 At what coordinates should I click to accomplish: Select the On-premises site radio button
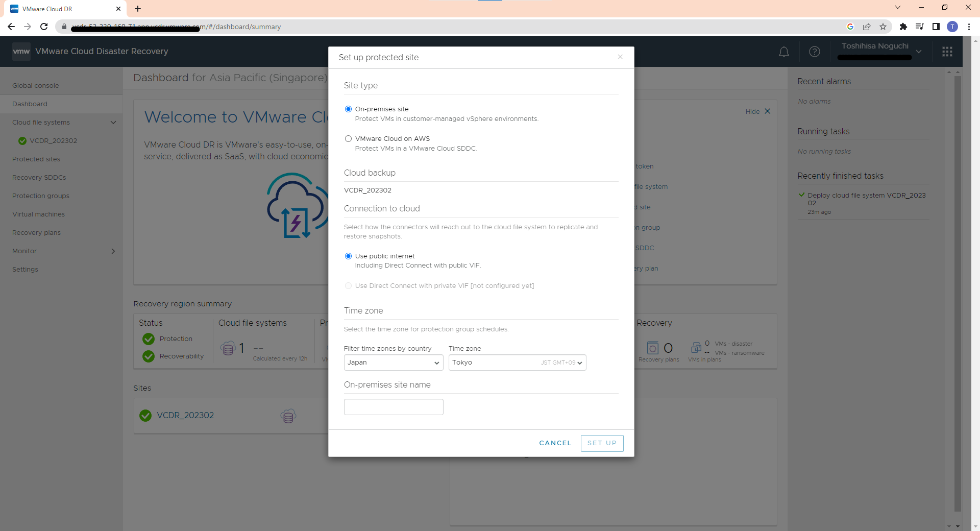click(x=349, y=109)
